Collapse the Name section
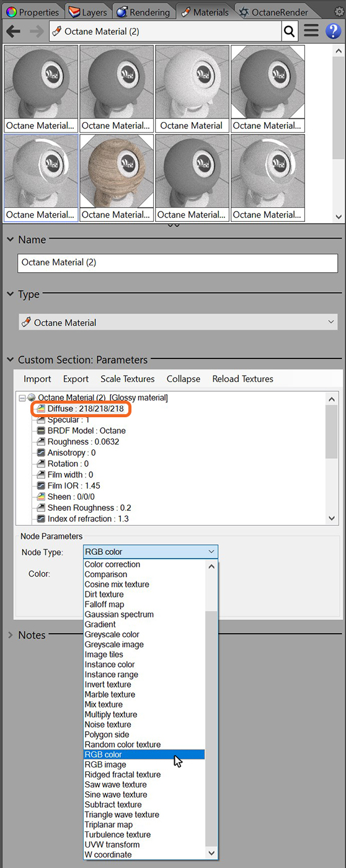 11,239
